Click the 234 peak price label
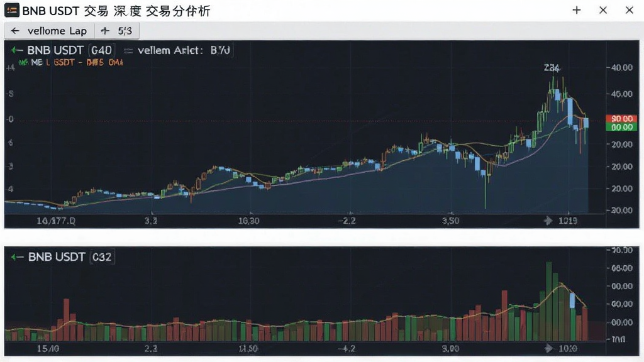 (552, 68)
